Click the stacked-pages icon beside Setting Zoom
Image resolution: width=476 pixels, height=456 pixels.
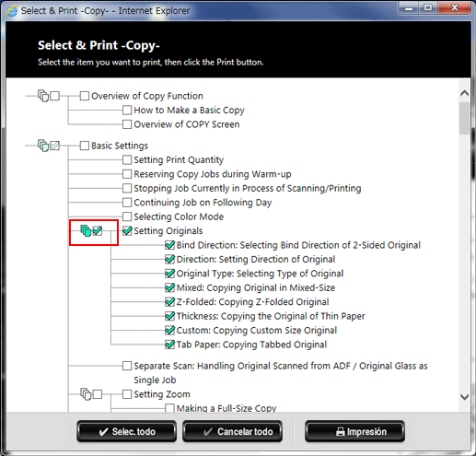point(86,394)
